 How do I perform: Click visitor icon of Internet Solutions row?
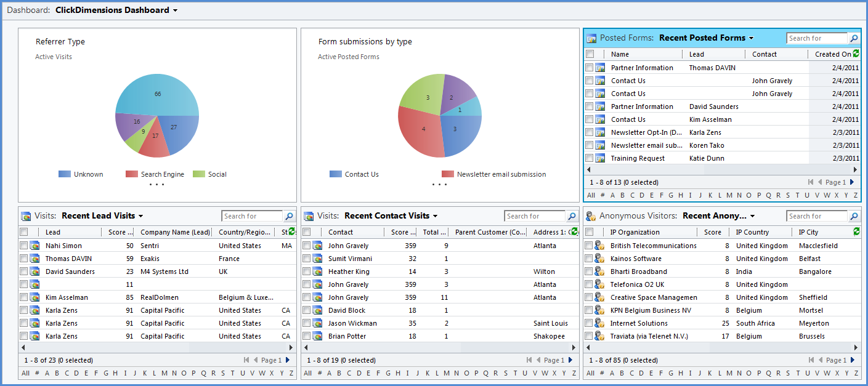599,323
